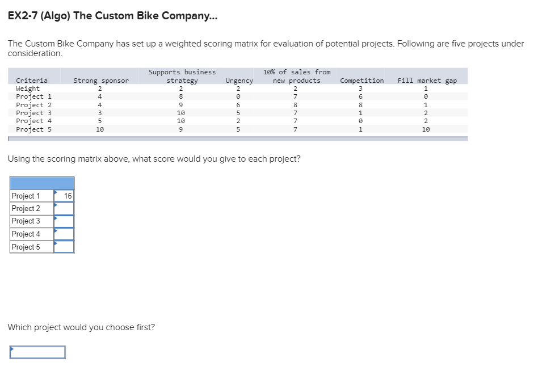Select the 'Strong sponsor' column header
The width and height of the screenshot is (555, 392).
coord(101,80)
